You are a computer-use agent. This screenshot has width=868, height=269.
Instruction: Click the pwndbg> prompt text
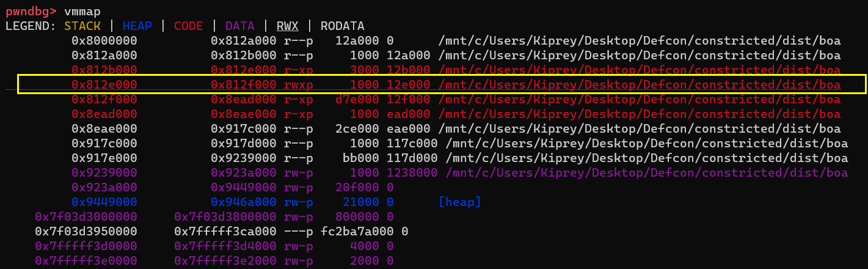[31, 11]
